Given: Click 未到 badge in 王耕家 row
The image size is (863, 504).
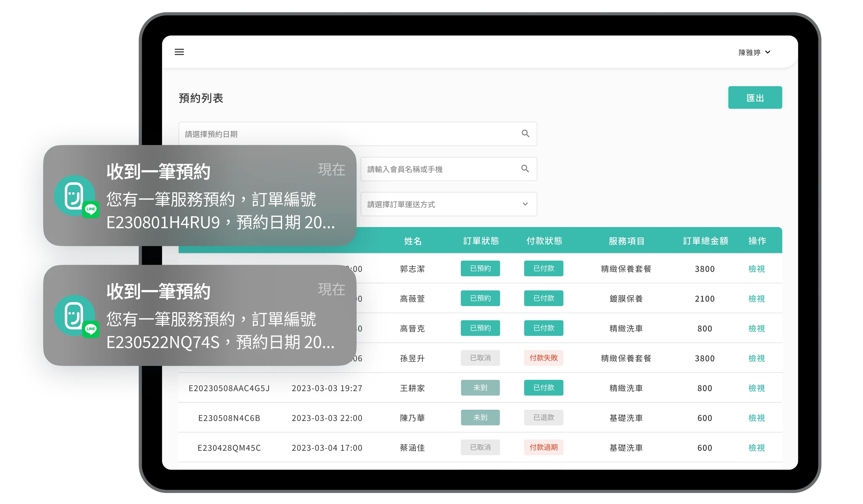Looking at the screenshot, I should pos(480,388).
